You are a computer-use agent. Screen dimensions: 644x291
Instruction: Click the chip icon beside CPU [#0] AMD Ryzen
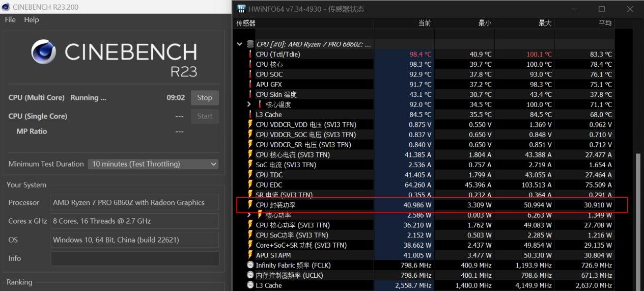click(250, 44)
